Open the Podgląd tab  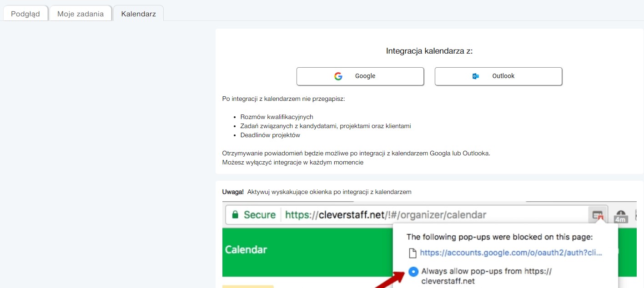[25, 14]
